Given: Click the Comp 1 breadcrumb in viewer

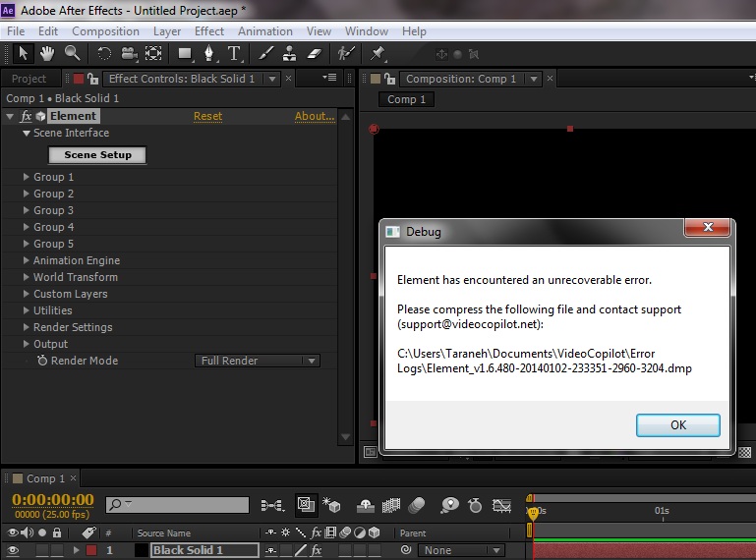Looking at the screenshot, I should click(x=406, y=99).
